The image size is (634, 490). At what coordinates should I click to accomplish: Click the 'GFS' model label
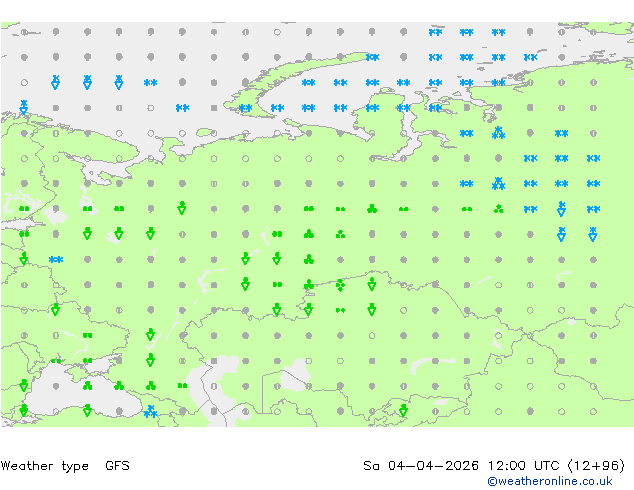pos(117,465)
